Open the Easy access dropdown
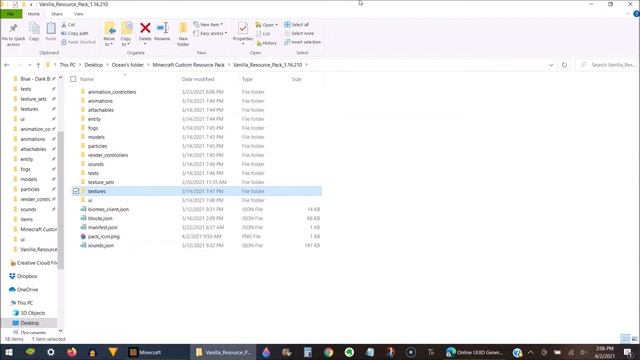Viewport: 640px width, 360px height. [210, 33]
